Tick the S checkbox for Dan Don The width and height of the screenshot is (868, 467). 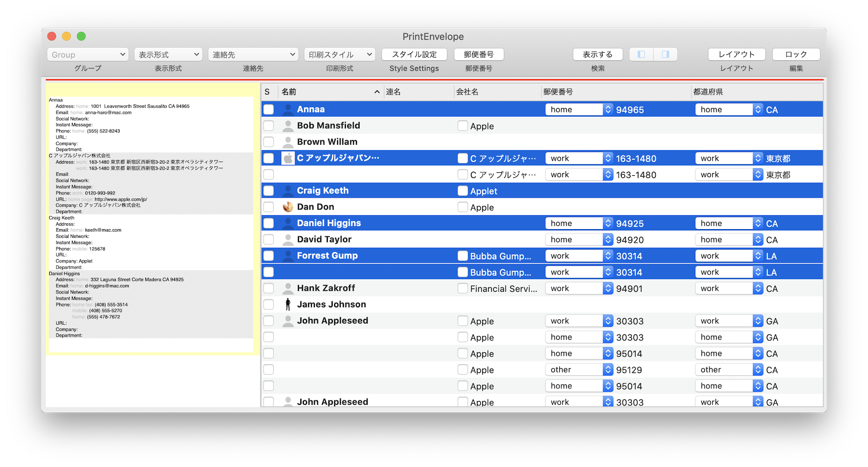tap(269, 207)
